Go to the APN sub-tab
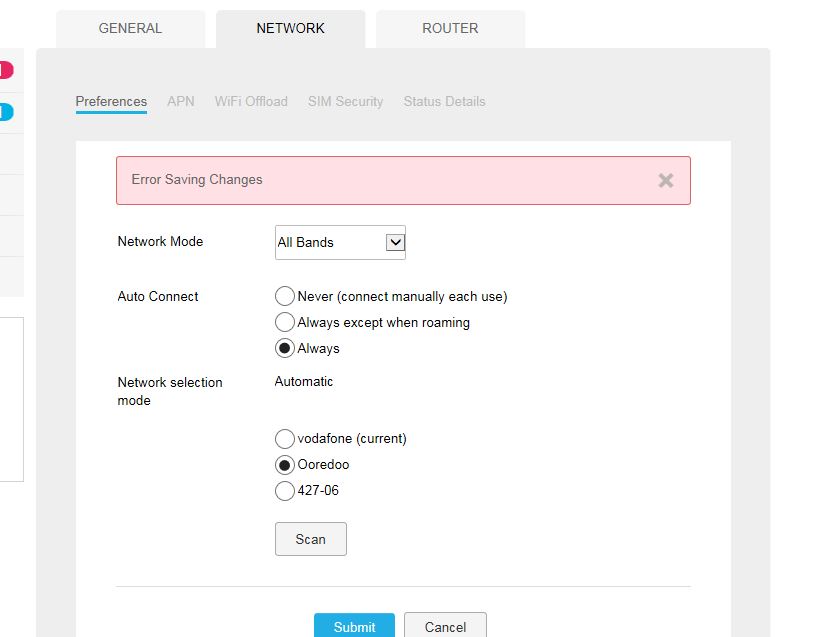Screen dimensions: 830x637 [x=181, y=101]
